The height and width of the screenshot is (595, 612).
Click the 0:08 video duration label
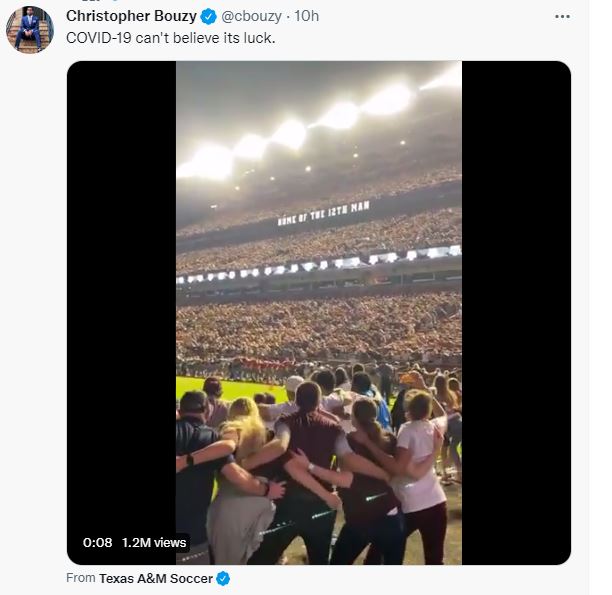pyautogui.click(x=97, y=542)
